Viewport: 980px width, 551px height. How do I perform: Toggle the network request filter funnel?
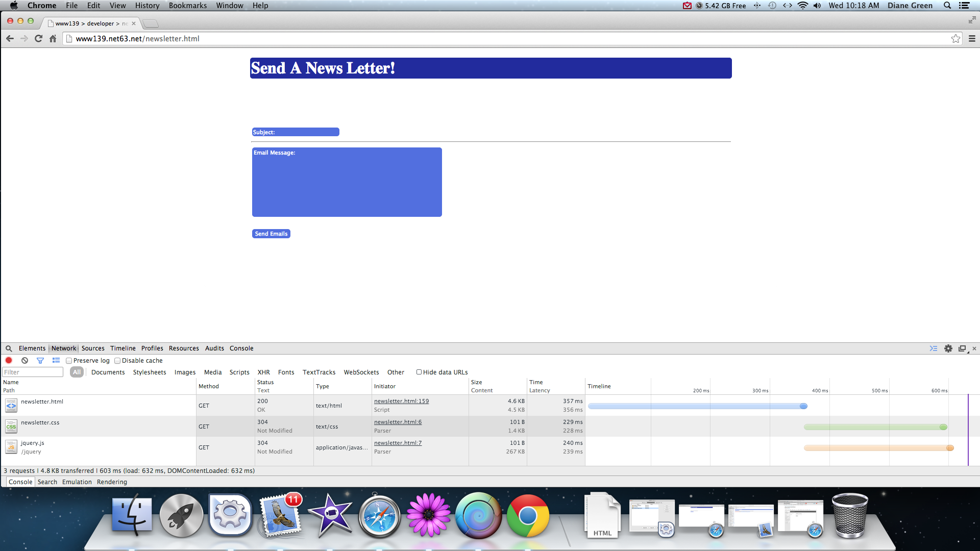pos(40,360)
